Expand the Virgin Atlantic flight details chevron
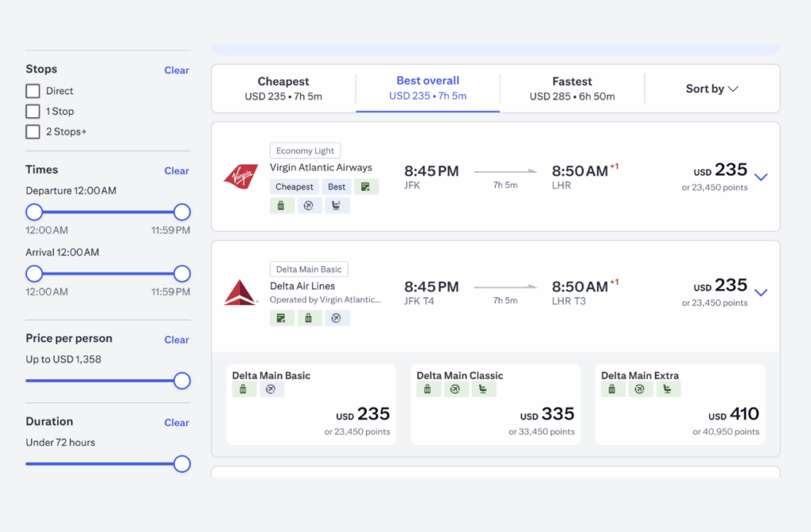This screenshot has width=811, height=532. pyautogui.click(x=761, y=177)
